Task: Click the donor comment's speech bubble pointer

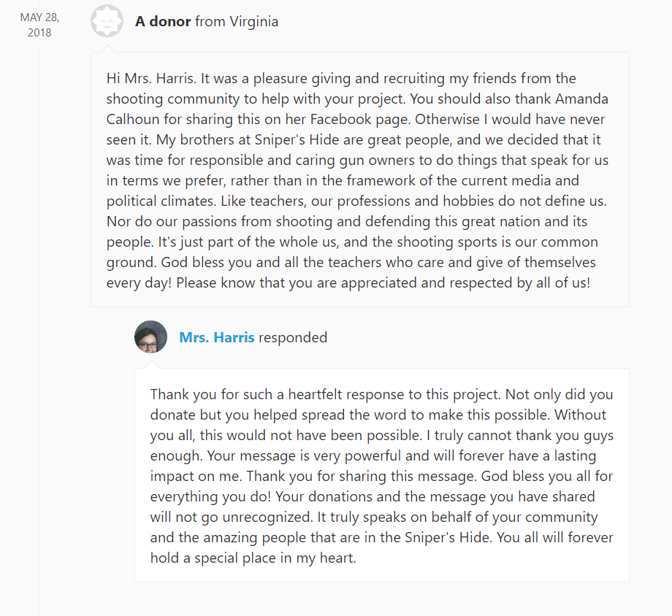Action: (x=107, y=49)
